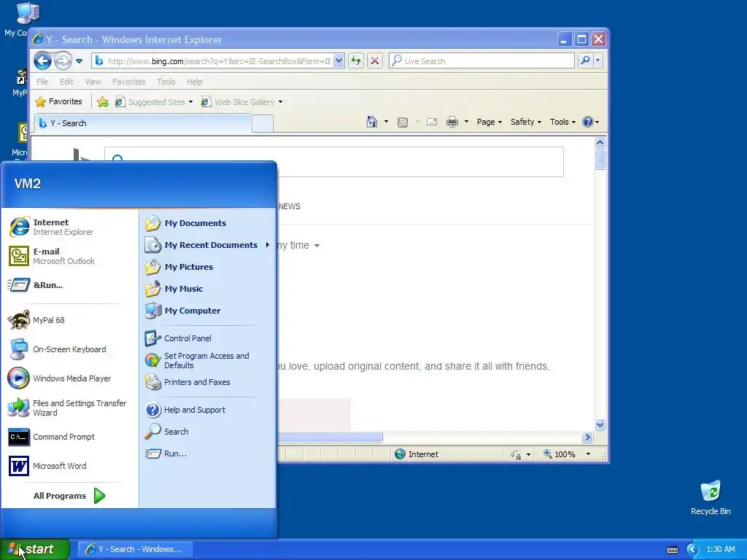Screen dimensions: 747x560
Task: Open the Tools command bar menu
Action: coord(562,122)
